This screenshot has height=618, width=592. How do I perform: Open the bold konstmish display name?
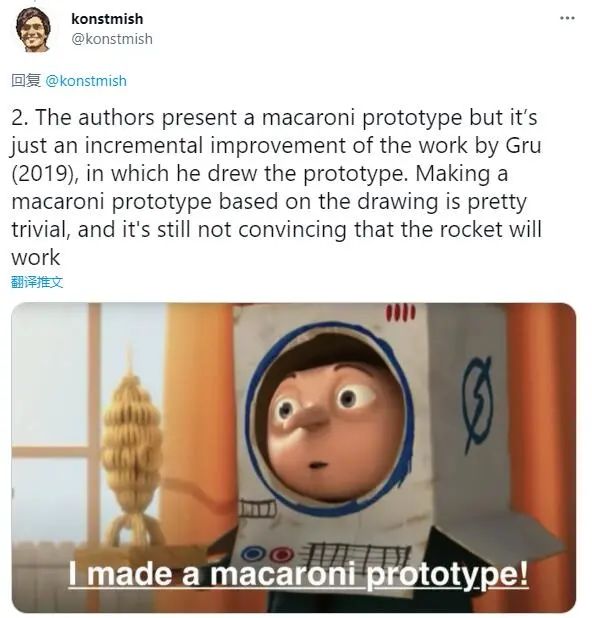click(x=107, y=19)
